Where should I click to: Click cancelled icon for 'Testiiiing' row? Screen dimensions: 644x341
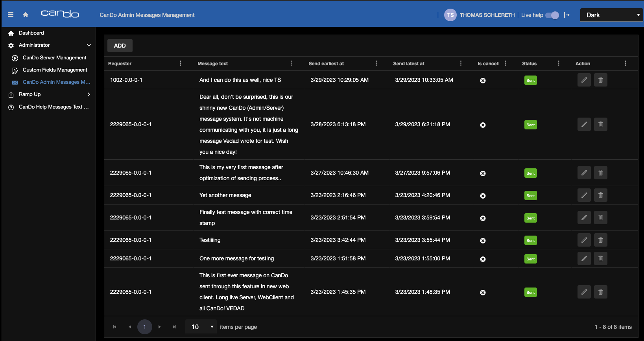(x=483, y=241)
